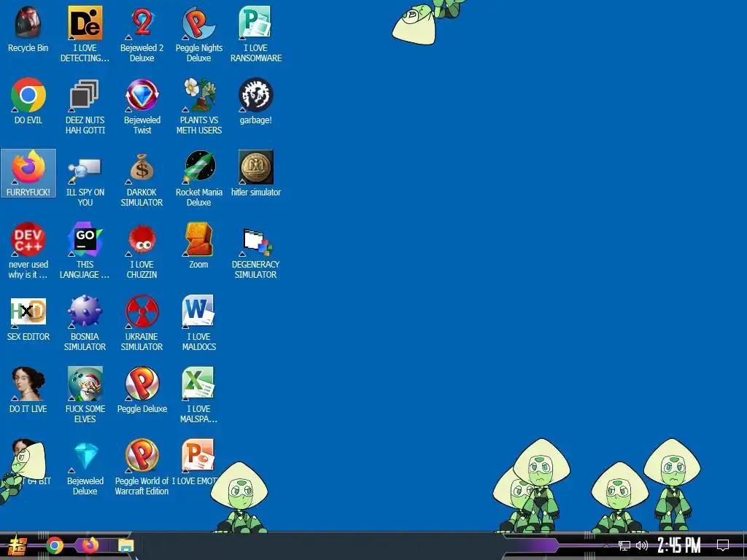
Task: Open the Start menu button on taskbar
Action: point(16,545)
